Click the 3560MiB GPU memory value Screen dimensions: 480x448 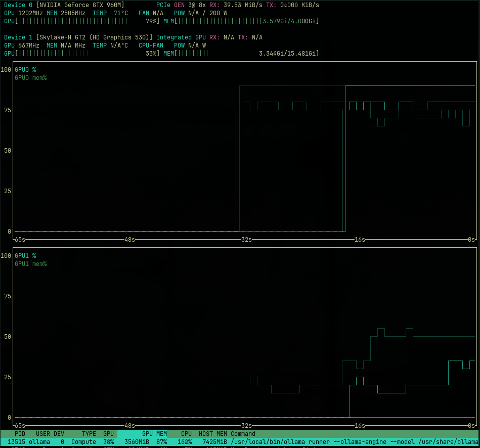(137, 442)
